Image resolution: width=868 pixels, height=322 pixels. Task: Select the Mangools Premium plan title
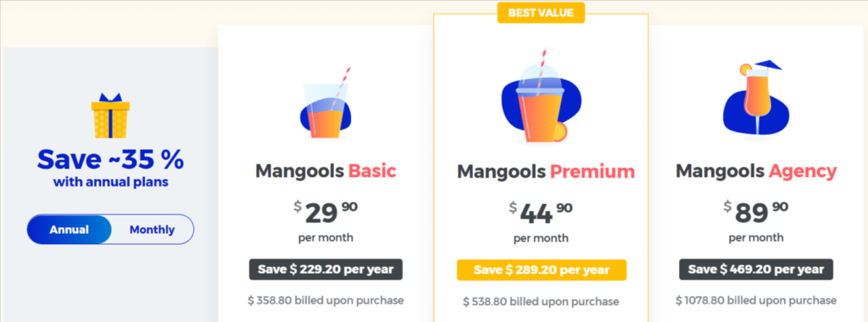pos(546,171)
